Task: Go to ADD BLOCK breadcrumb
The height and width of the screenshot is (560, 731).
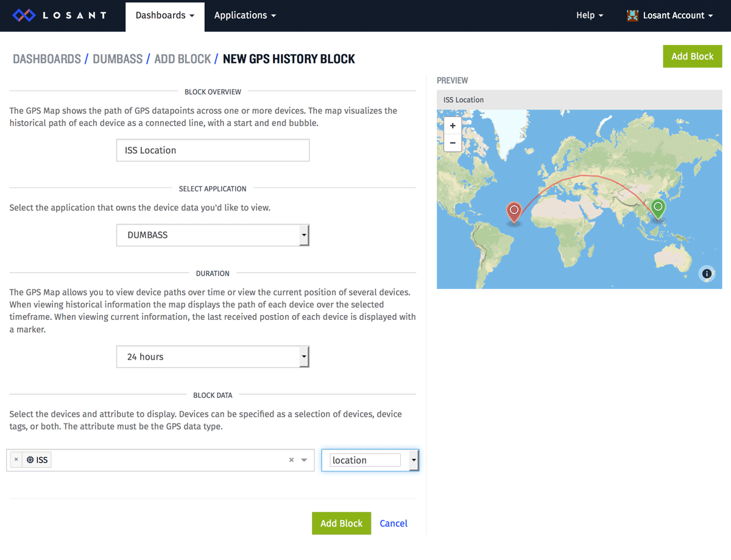Action: 183,59
